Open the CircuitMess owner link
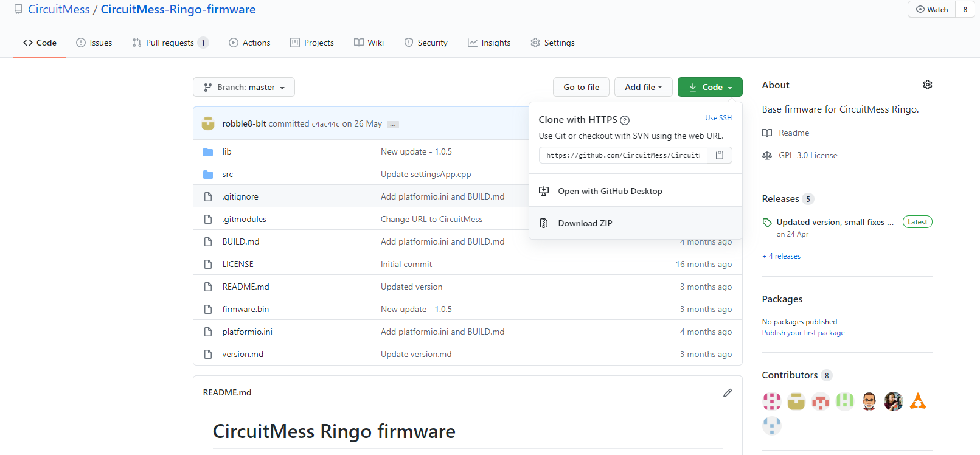Screen dimensions: 980x455 click(x=59, y=9)
